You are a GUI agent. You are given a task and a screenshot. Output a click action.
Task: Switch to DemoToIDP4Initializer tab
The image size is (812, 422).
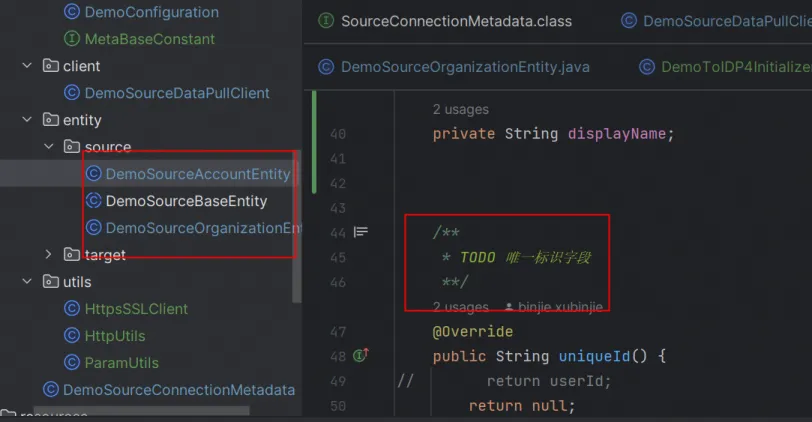coord(736,67)
